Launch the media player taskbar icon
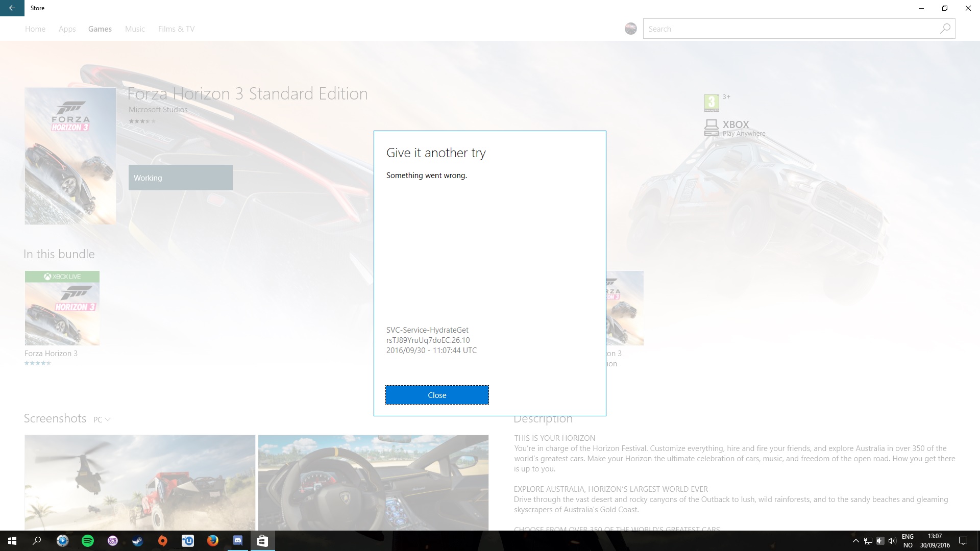 coord(62,541)
